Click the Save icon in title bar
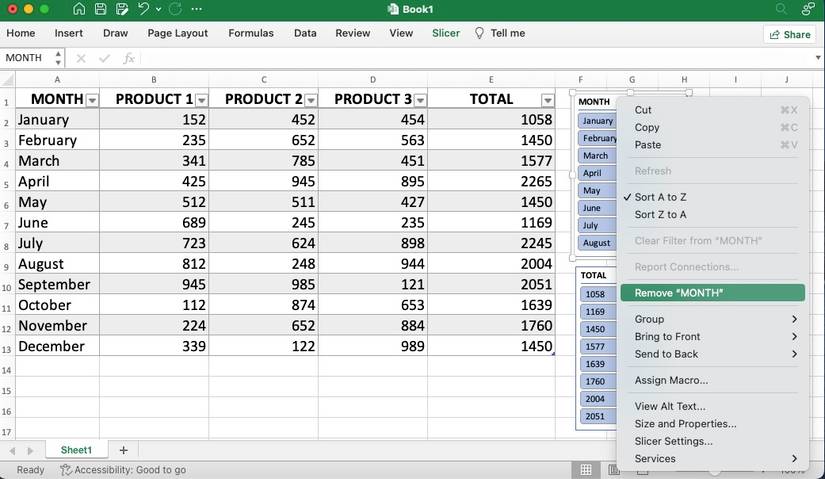Image resolution: width=825 pixels, height=479 pixels. [100, 9]
